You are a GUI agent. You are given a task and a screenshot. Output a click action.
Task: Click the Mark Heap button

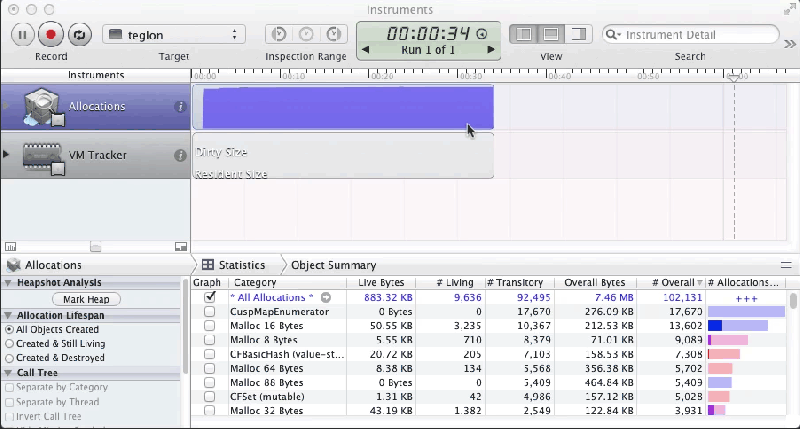pyautogui.click(x=86, y=299)
